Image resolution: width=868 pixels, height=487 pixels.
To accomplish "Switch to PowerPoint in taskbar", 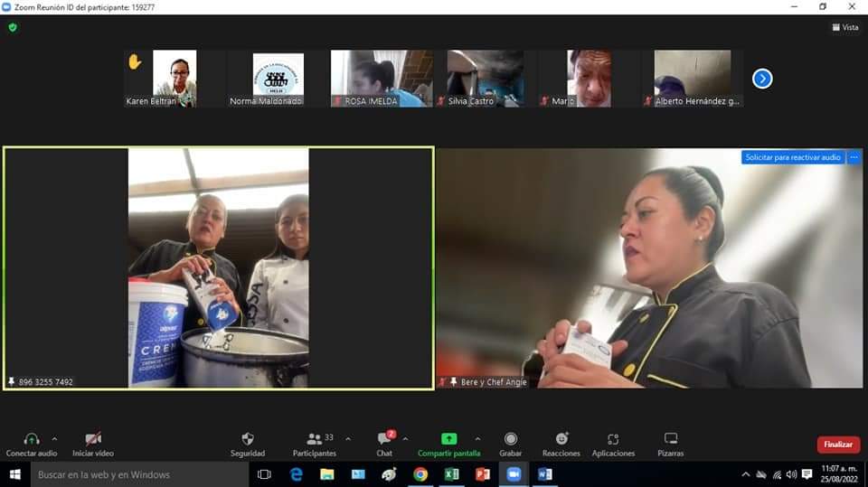I will click(x=483, y=474).
